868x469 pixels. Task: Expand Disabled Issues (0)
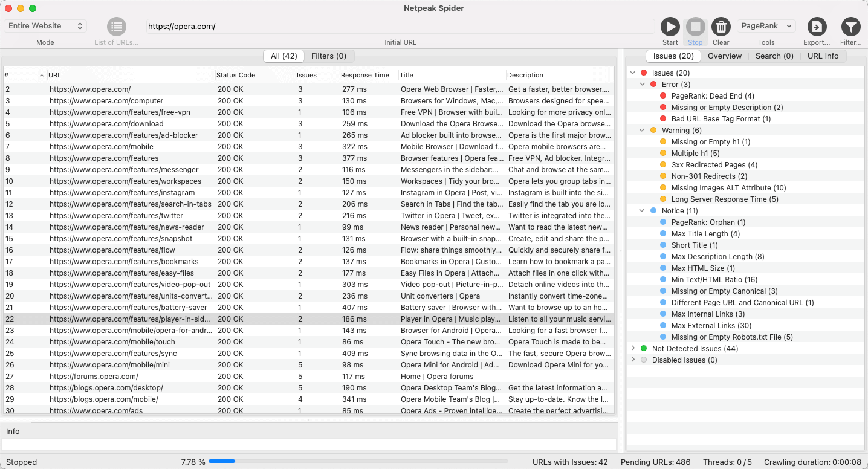pos(633,360)
